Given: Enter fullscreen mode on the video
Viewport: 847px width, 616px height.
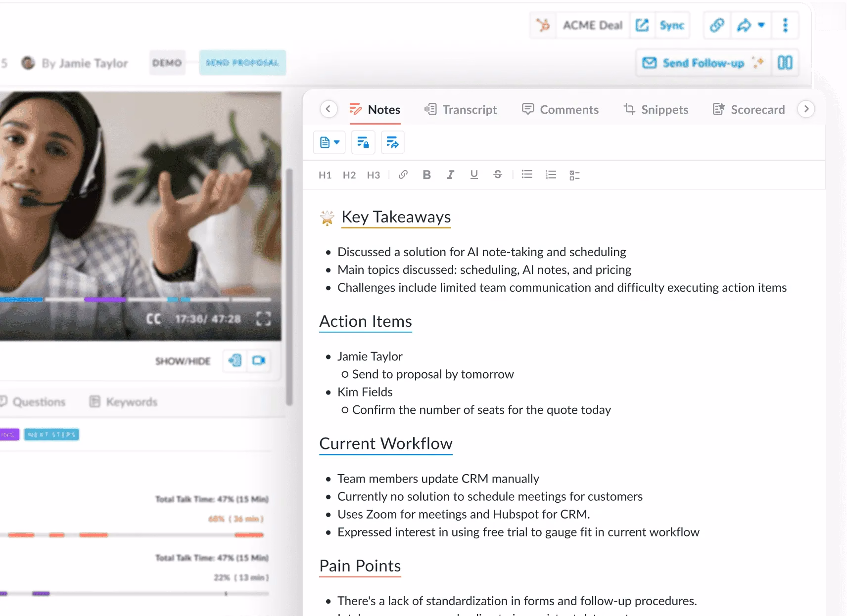Looking at the screenshot, I should pos(263,319).
